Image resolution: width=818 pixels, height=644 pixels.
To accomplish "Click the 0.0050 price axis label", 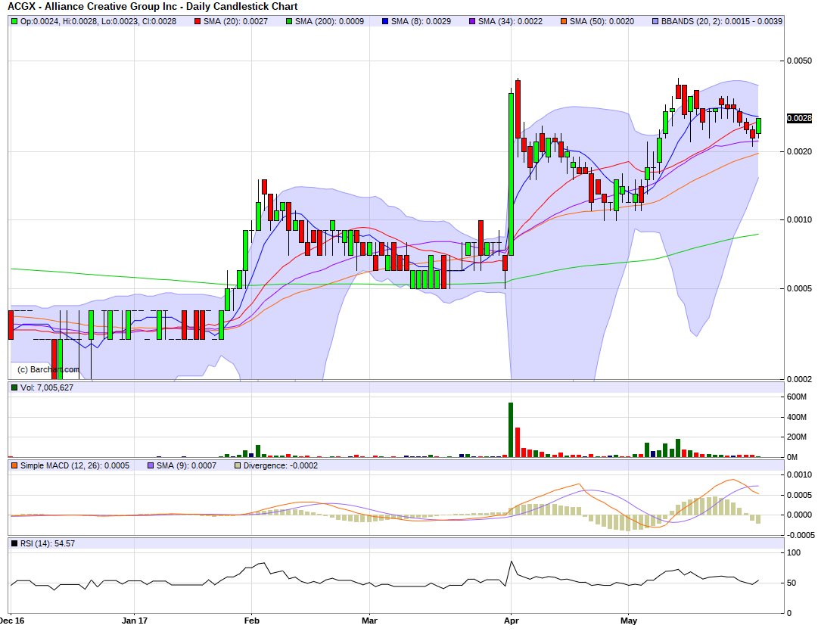I will [x=799, y=61].
